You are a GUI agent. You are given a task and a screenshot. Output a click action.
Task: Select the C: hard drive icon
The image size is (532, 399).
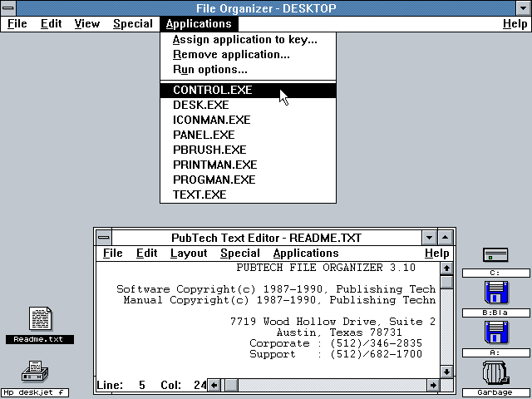click(x=495, y=254)
